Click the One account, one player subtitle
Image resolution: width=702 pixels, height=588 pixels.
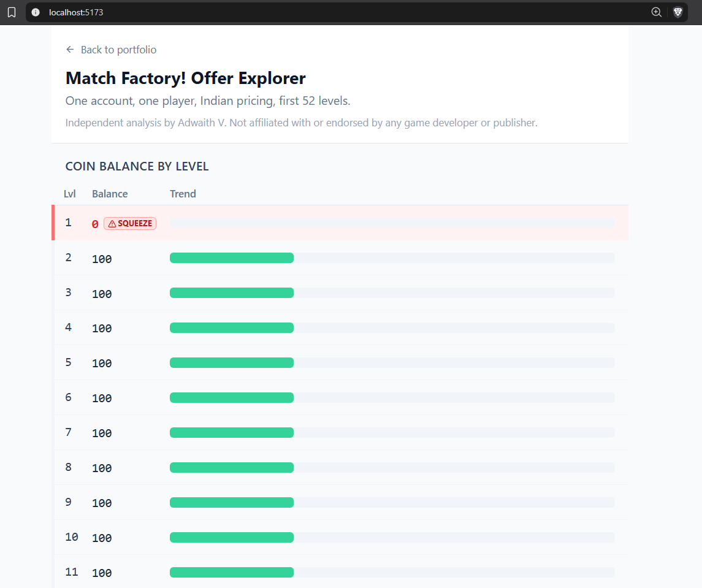208,101
